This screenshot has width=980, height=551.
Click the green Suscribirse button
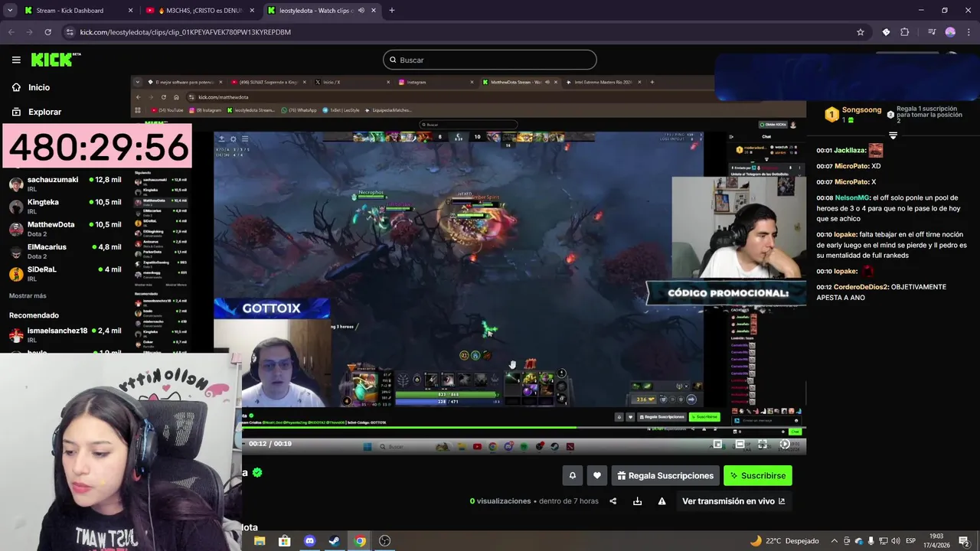(x=757, y=475)
